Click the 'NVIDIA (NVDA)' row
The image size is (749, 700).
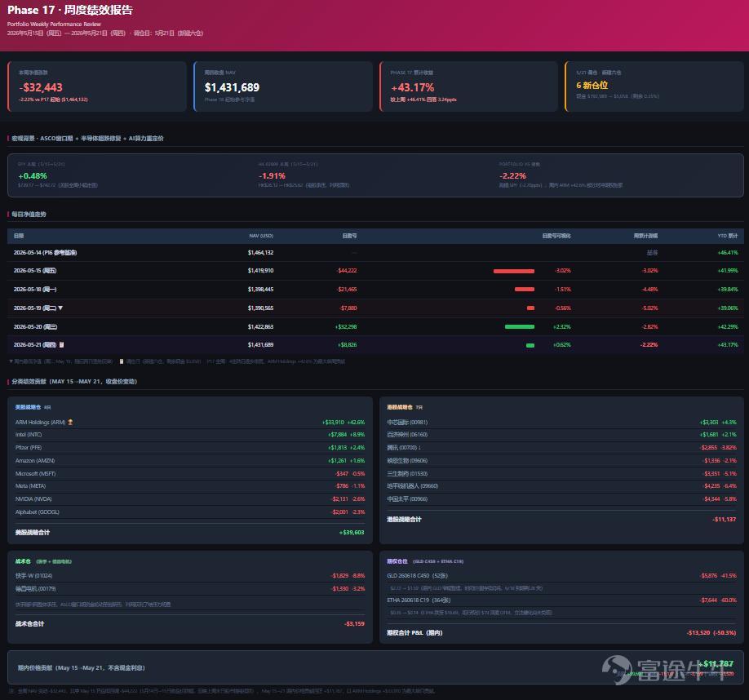point(190,499)
